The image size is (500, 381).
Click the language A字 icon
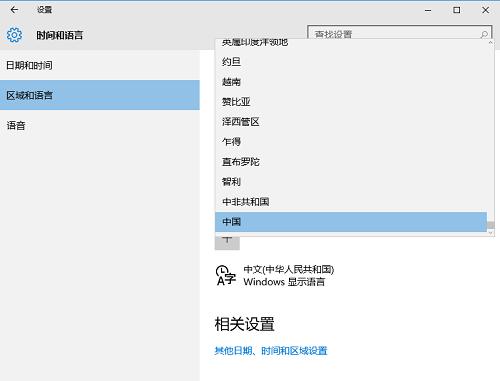click(x=226, y=275)
